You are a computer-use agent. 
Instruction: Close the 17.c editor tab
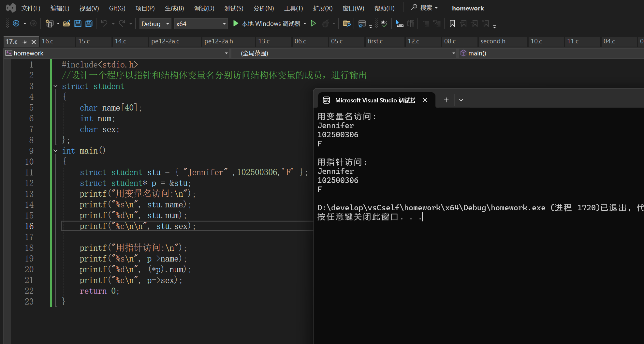click(34, 42)
